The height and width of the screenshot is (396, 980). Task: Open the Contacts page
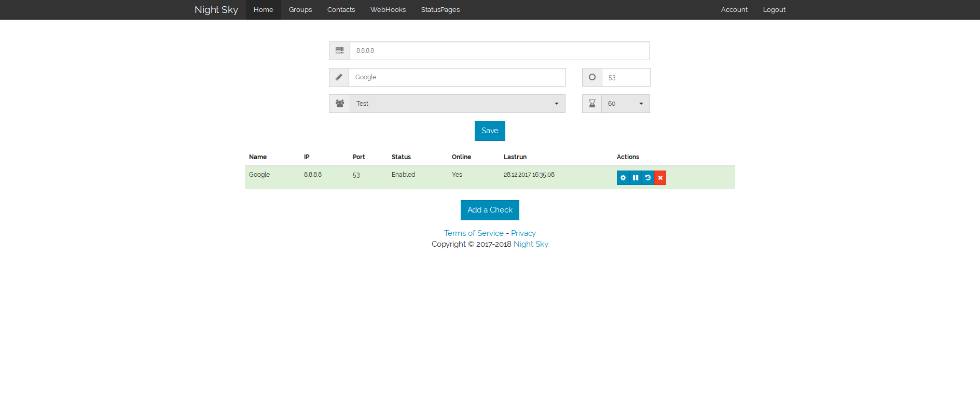click(341, 10)
